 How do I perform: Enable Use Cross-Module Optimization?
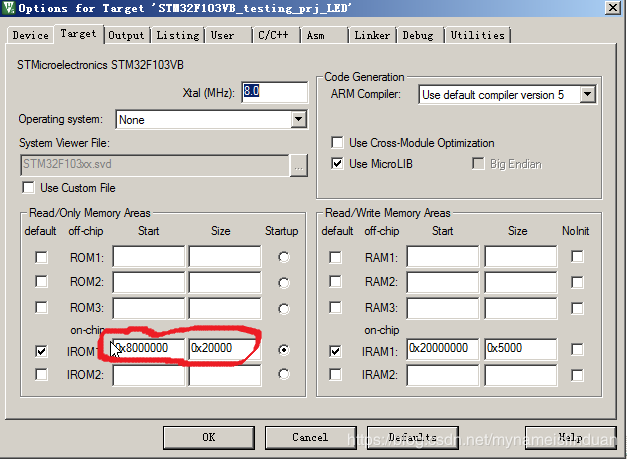[x=337, y=142]
